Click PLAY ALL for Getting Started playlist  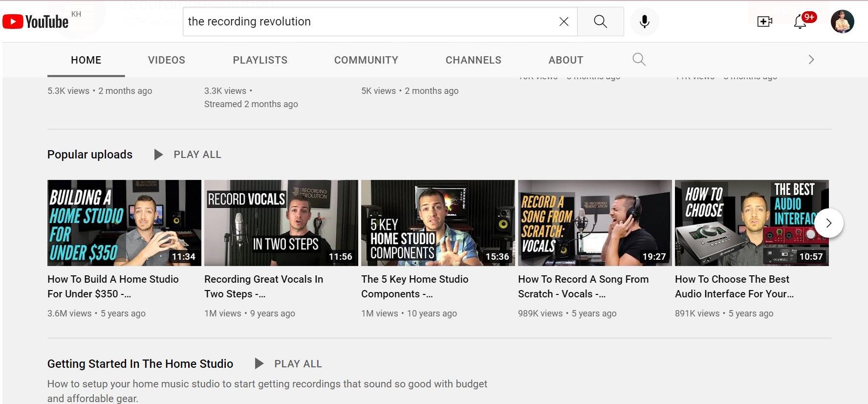click(298, 364)
